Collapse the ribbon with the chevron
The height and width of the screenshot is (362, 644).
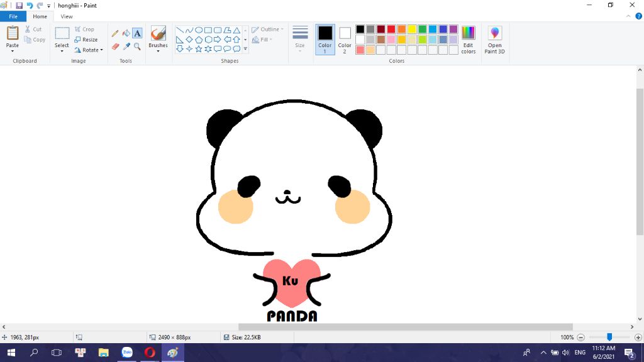pos(628,16)
